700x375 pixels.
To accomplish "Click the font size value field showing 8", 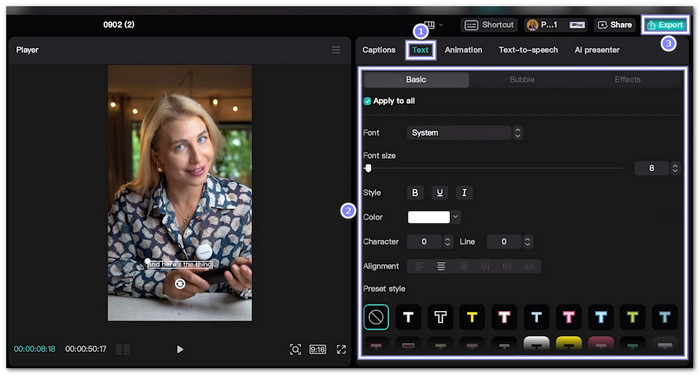I will click(651, 168).
